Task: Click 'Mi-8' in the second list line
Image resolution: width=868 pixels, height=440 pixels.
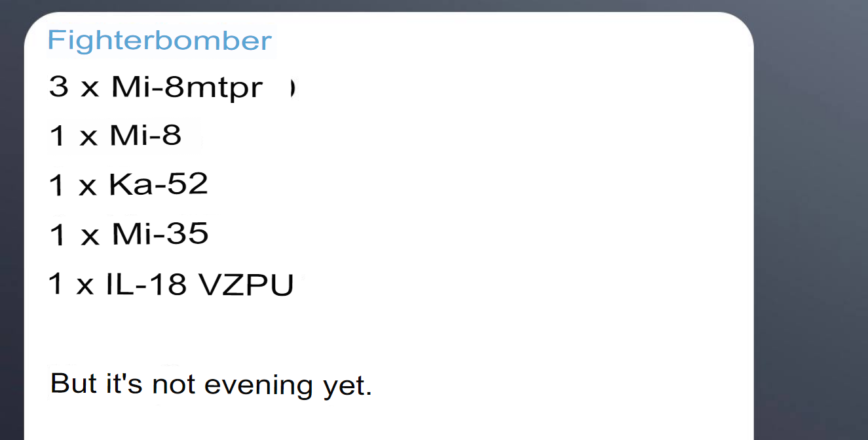Action: (x=145, y=136)
